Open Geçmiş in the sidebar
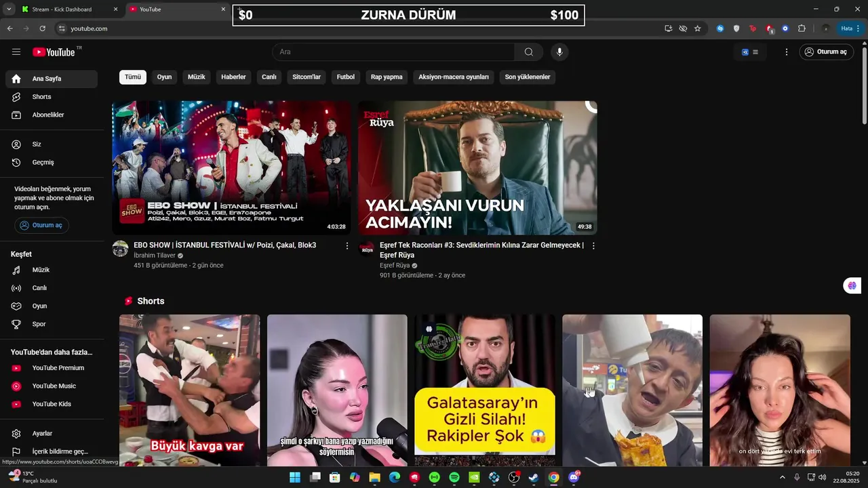This screenshot has width=868, height=488. 52,163
